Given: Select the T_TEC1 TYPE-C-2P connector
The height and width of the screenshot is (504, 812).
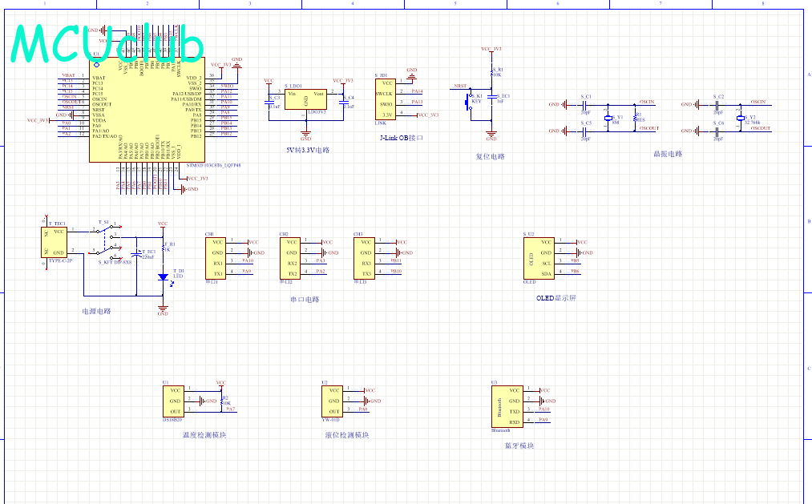Looking at the screenshot, I should click(54, 242).
